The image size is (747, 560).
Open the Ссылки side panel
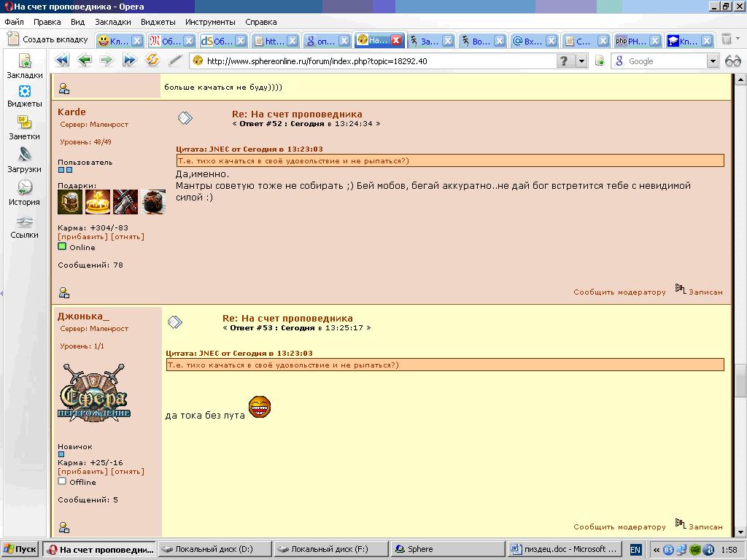25,227
